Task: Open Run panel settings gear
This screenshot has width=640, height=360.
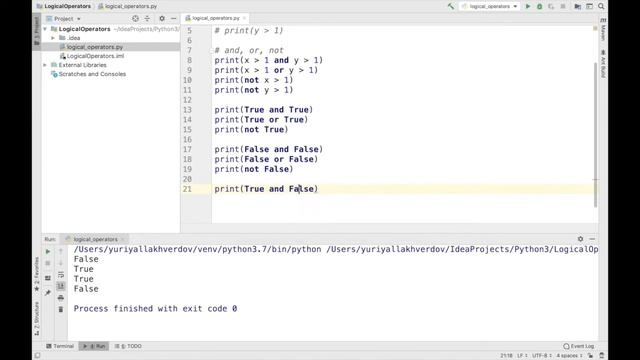Action: [x=580, y=239]
